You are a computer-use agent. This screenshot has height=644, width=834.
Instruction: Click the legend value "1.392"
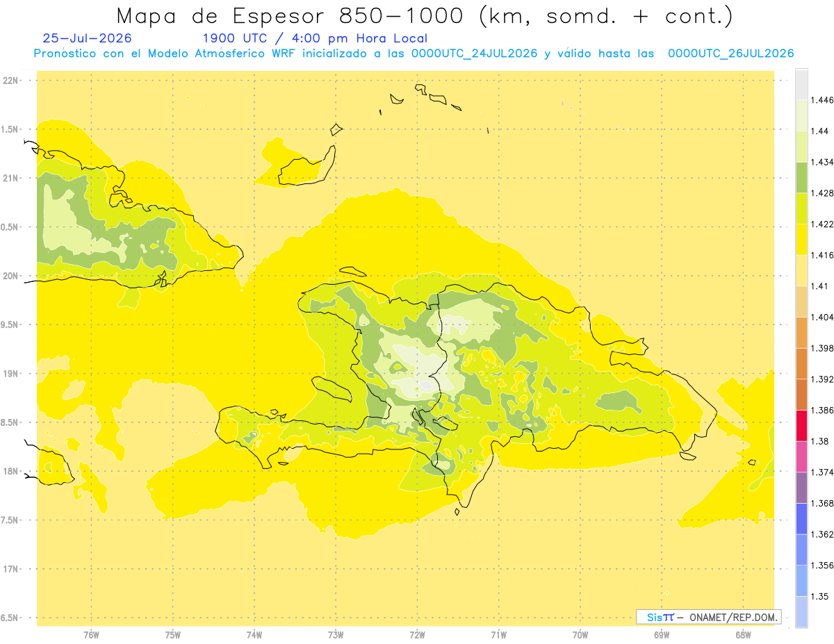(824, 379)
